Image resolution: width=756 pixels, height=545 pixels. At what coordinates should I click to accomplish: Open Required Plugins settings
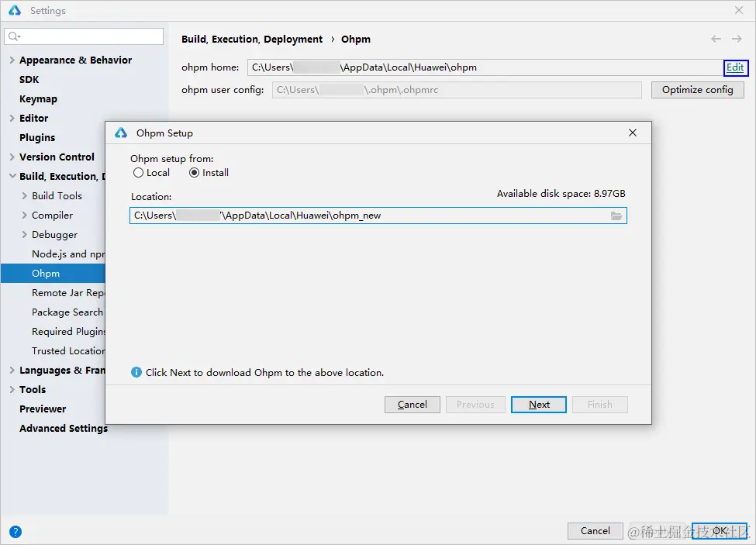(68, 332)
